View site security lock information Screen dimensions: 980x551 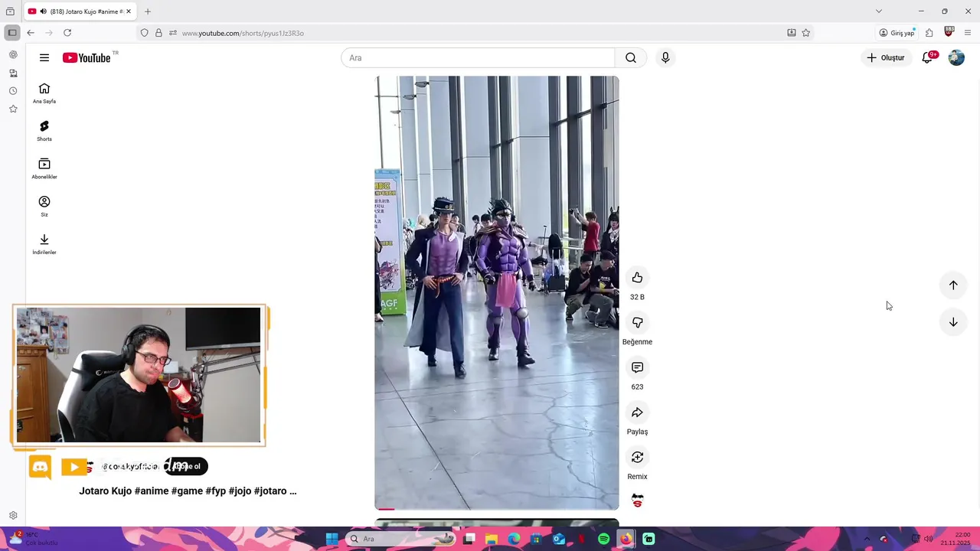(158, 33)
